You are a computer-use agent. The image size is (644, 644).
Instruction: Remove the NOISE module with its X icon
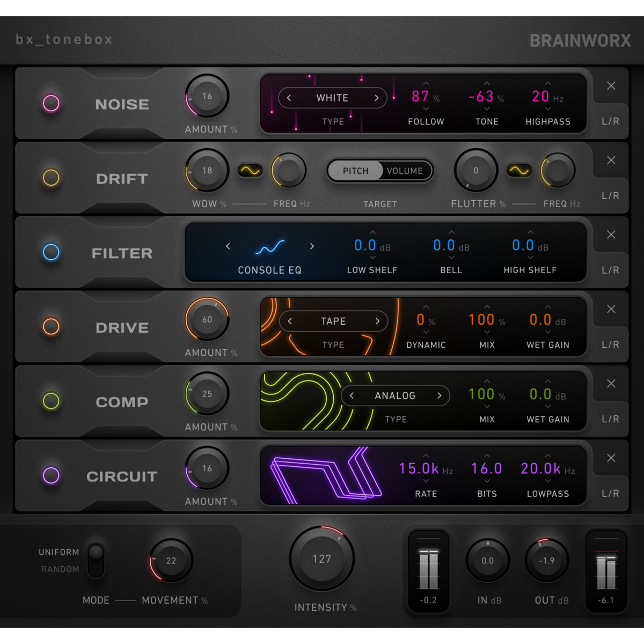[x=611, y=86]
